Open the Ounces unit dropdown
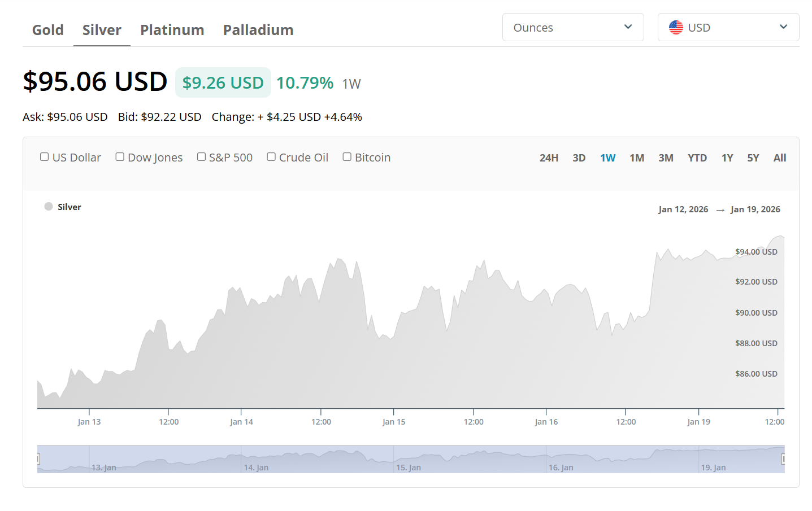Screen dimensions: 812x511 573,27
